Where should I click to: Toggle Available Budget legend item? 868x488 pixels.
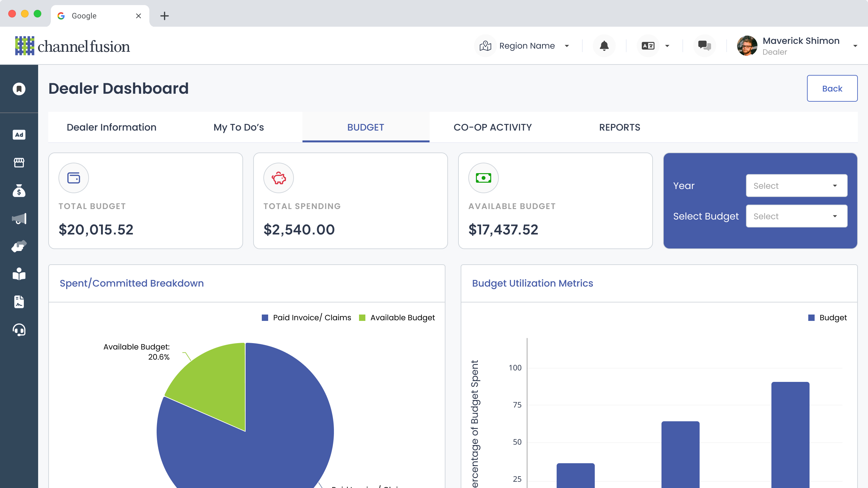coord(397,317)
